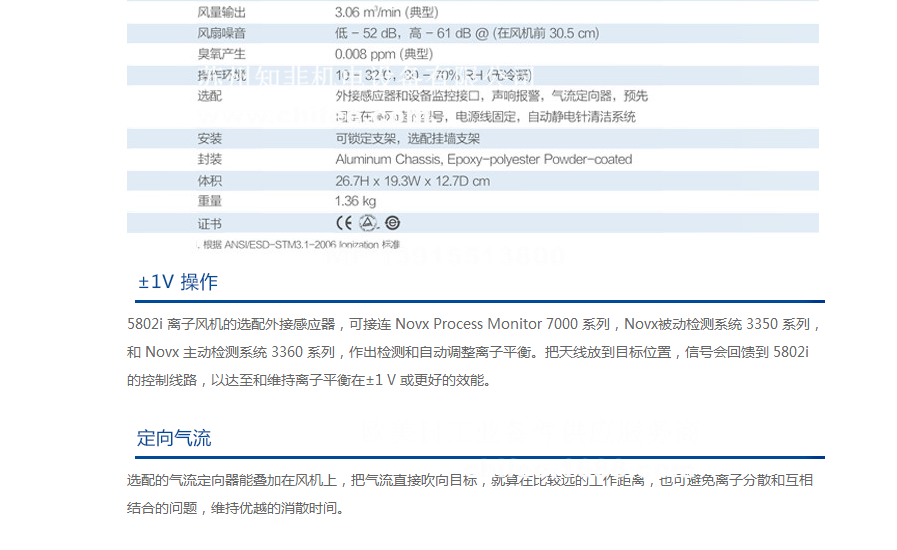Select the line starting 外接感应器和设备监控接口
Screen dimensions: 897x550
click(491, 96)
